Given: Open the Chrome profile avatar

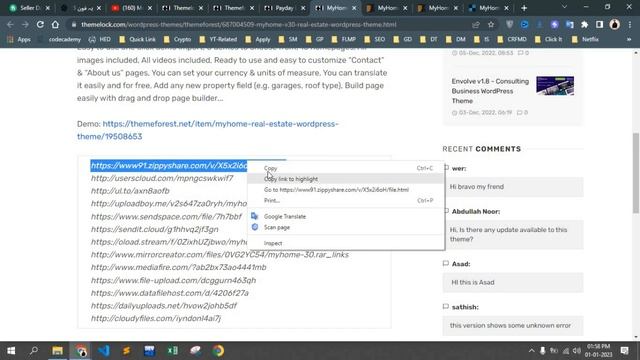Looking at the screenshot, I should tap(615, 24).
